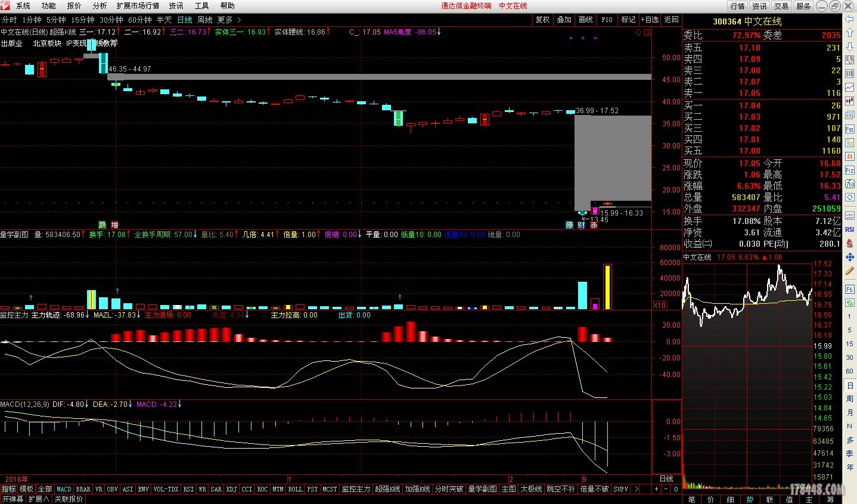Switch to the intraday line chart icon
The height and width of the screenshot is (504, 857).
coord(850,87)
